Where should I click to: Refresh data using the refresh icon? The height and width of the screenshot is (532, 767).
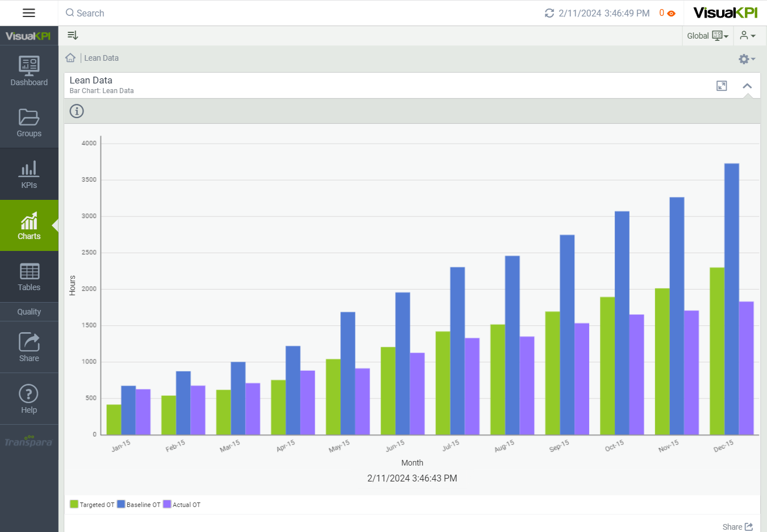coord(549,13)
